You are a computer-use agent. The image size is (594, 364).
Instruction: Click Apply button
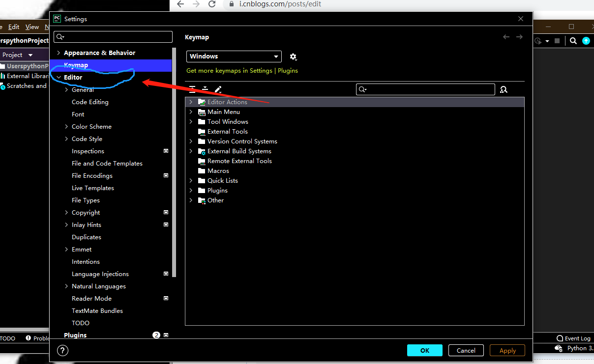(x=507, y=350)
